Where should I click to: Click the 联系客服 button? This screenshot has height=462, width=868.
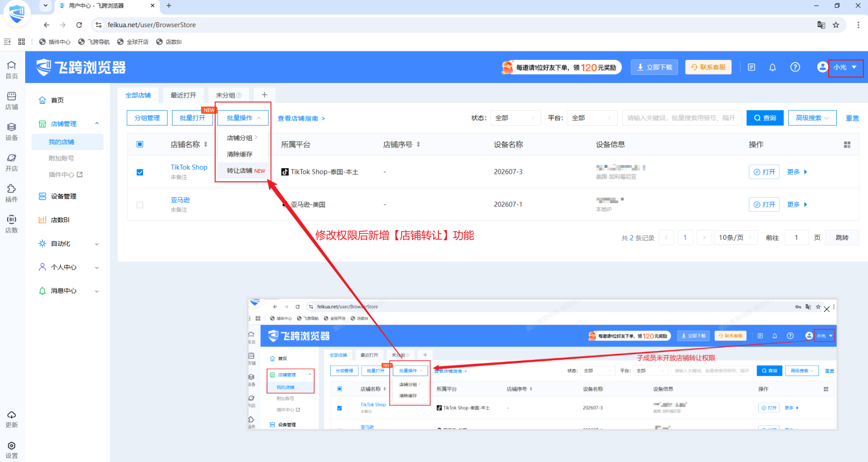point(708,67)
